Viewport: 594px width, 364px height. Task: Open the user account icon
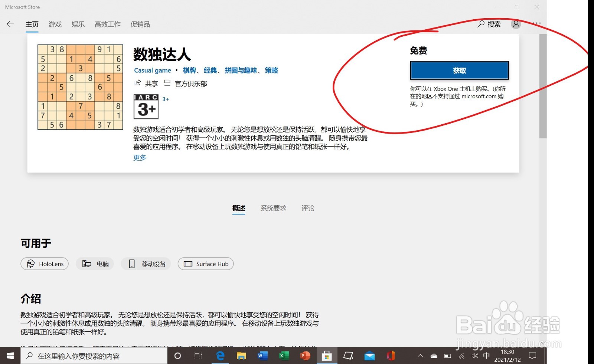[x=516, y=24]
